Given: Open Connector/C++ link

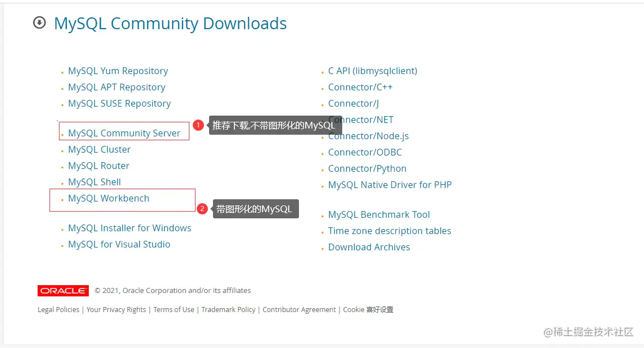Looking at the screenshot, I should [x=360, y=88].
